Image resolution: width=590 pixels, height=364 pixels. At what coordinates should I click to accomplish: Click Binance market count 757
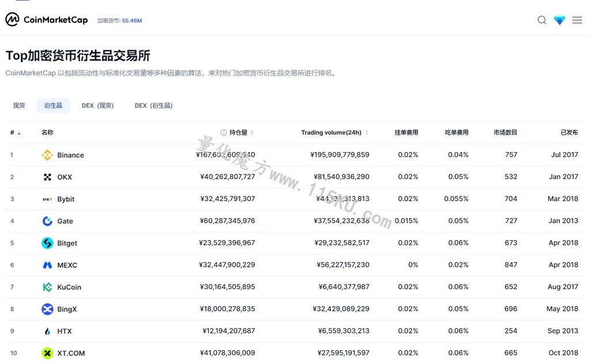coord(511,154)
